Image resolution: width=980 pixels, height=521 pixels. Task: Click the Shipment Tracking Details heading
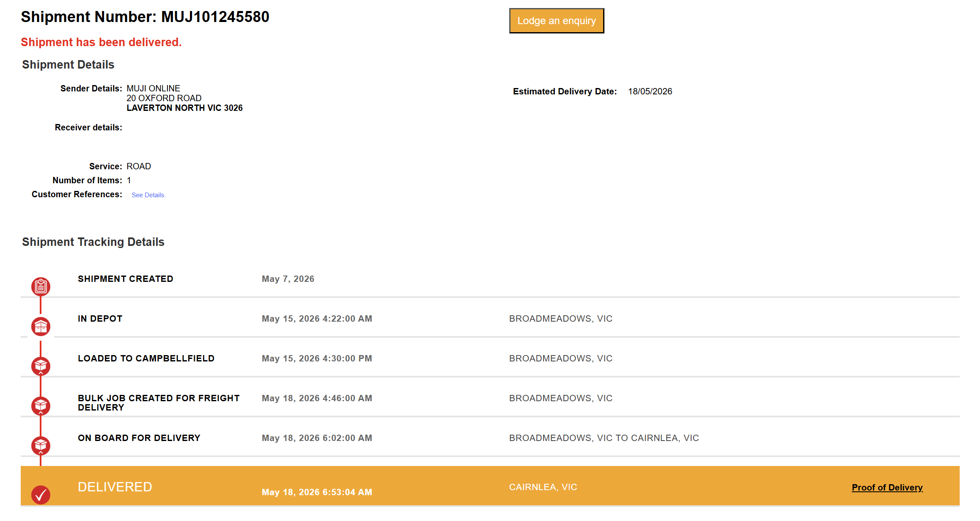[93, 242]
